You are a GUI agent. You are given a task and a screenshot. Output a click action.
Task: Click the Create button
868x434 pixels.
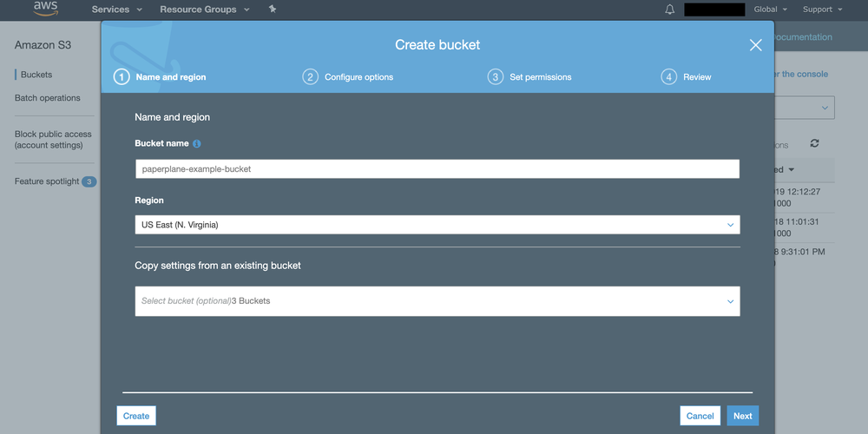(x=136, y=416)
